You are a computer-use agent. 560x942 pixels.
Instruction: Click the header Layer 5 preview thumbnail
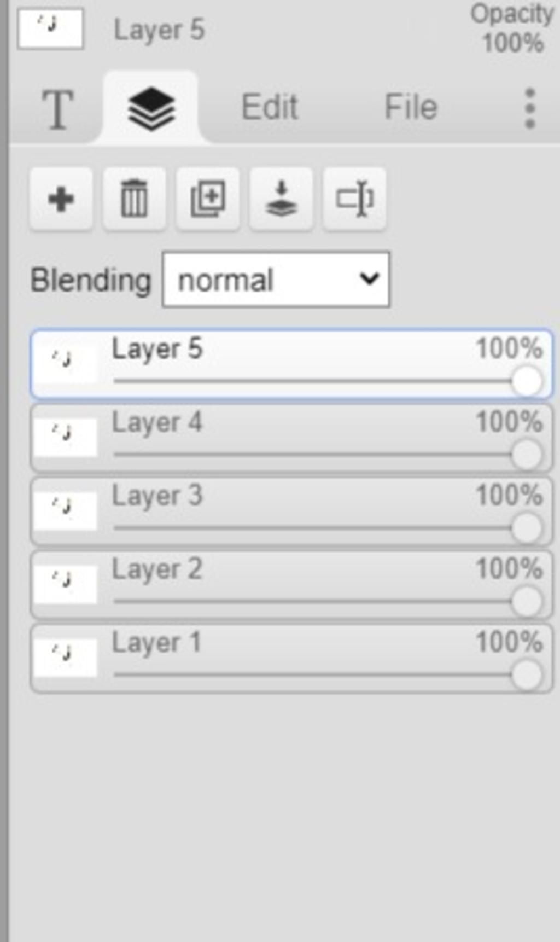[50, 28]
